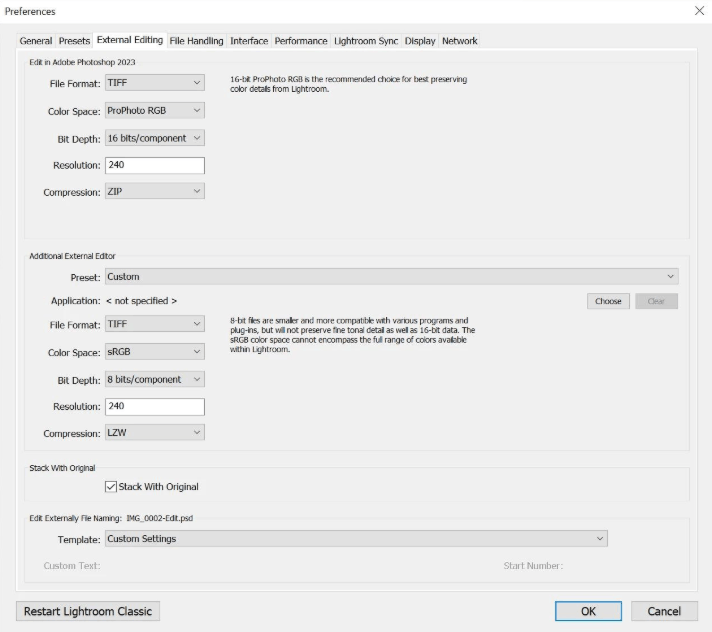Open the LZW Compression dropdown
The width and height of the screenshot is (712, 632).
155,432
